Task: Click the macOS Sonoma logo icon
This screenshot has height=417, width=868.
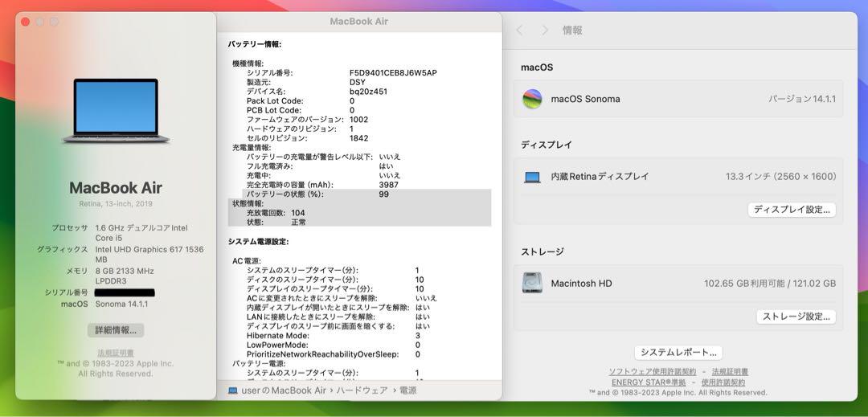Action: pos(532,99)
